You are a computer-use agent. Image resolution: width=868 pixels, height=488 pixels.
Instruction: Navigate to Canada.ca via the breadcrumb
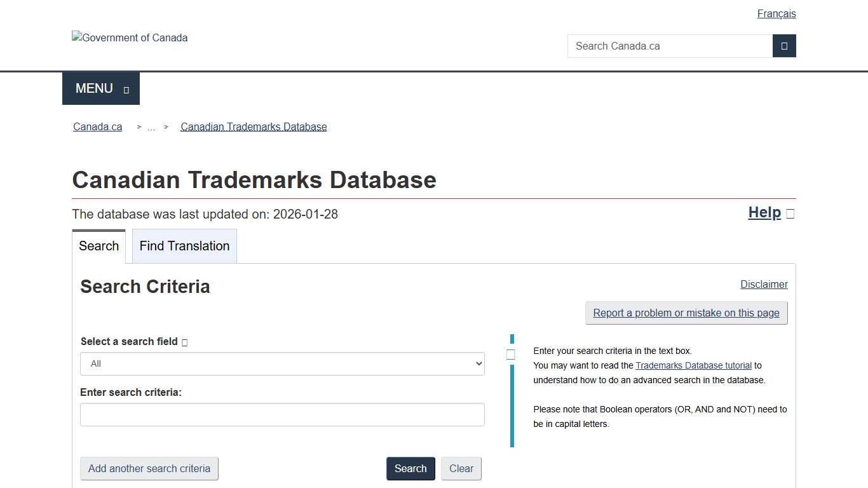point(97,126)
